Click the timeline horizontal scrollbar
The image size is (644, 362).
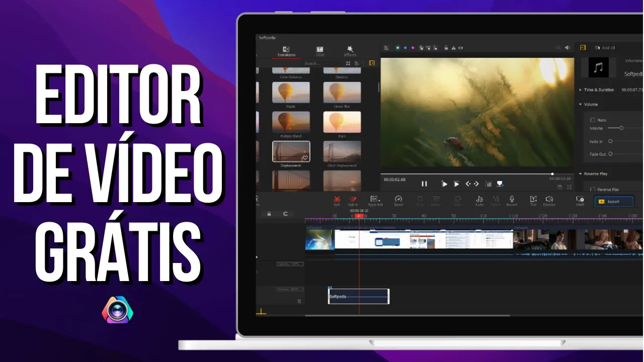tap(408, 316)
